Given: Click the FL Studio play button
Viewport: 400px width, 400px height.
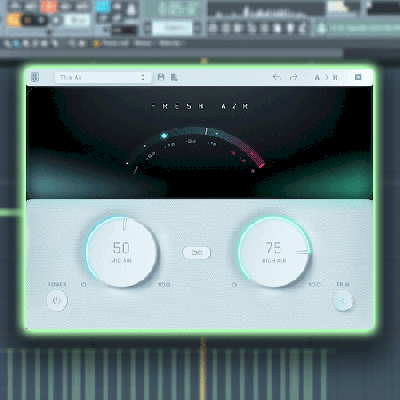Looking at the screenshot, I should (28, 21).
